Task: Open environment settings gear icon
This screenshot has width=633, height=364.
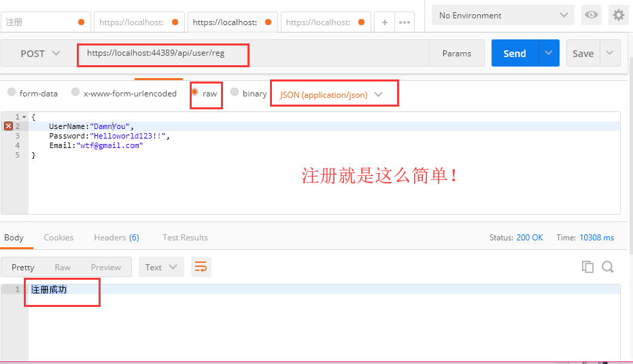Action: coord(619,16)
